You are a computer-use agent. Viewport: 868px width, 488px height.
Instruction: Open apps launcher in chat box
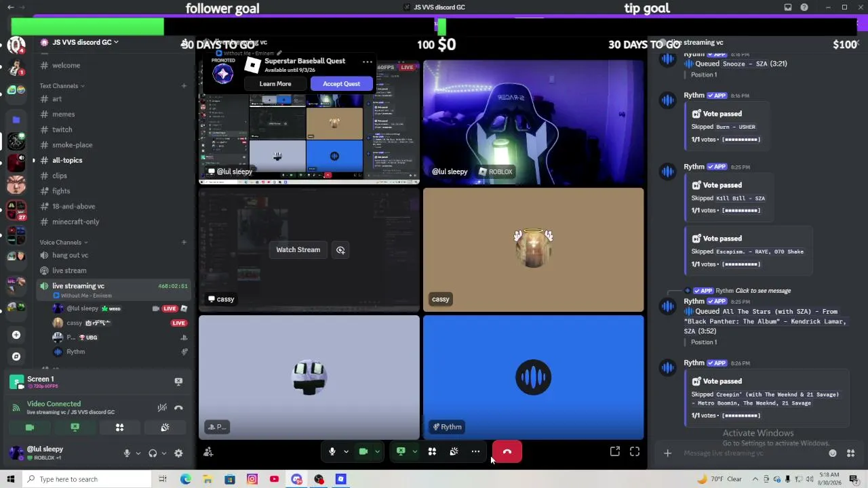point(850,453)
